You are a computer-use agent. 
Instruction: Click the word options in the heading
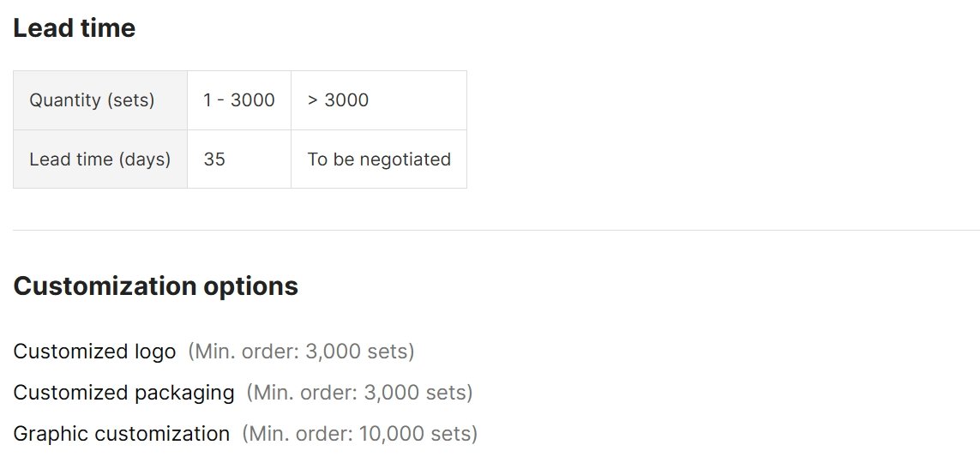click(x=250, y=287)
